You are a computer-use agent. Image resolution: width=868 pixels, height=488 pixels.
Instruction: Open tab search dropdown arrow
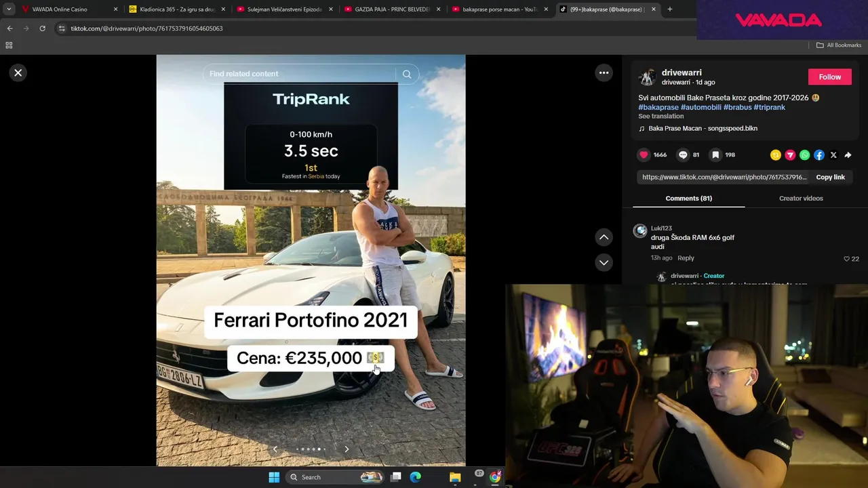pos(9,9)
